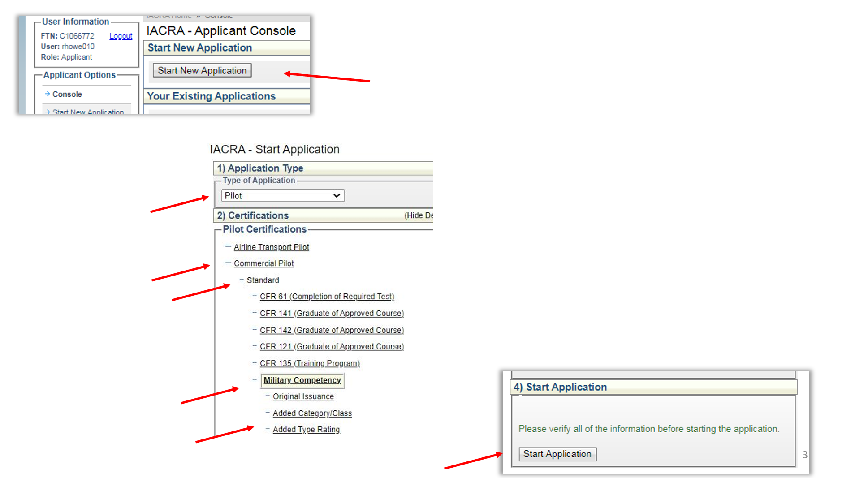868x478 pixels.
Task: Select Commercial Pilot certification
Action: [x=263, y=263]
